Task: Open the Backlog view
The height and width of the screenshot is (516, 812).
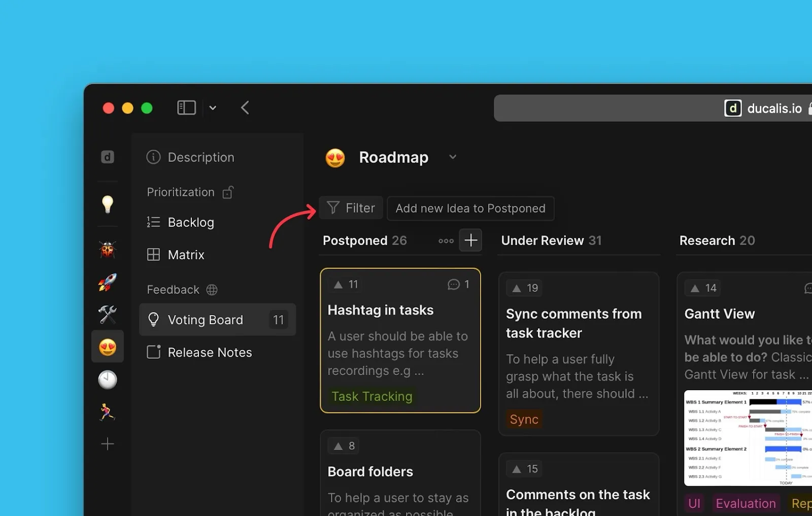Action: click(x=190, y=222)
